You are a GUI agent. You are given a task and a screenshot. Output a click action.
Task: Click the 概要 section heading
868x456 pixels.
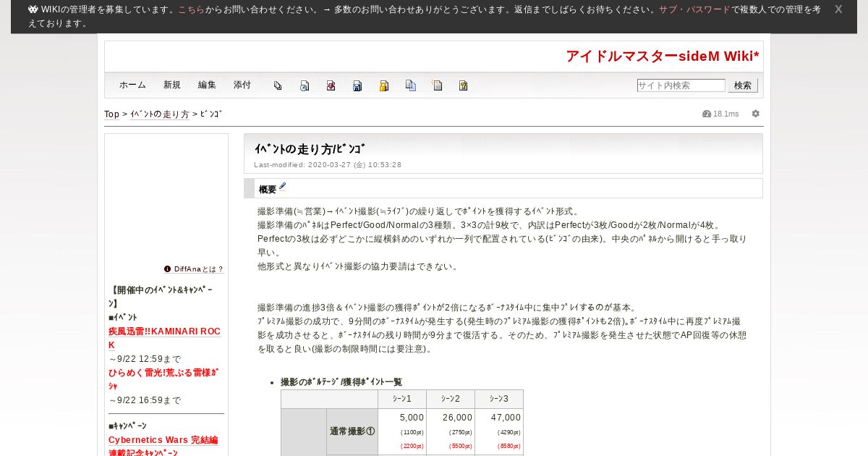point(268,190)
